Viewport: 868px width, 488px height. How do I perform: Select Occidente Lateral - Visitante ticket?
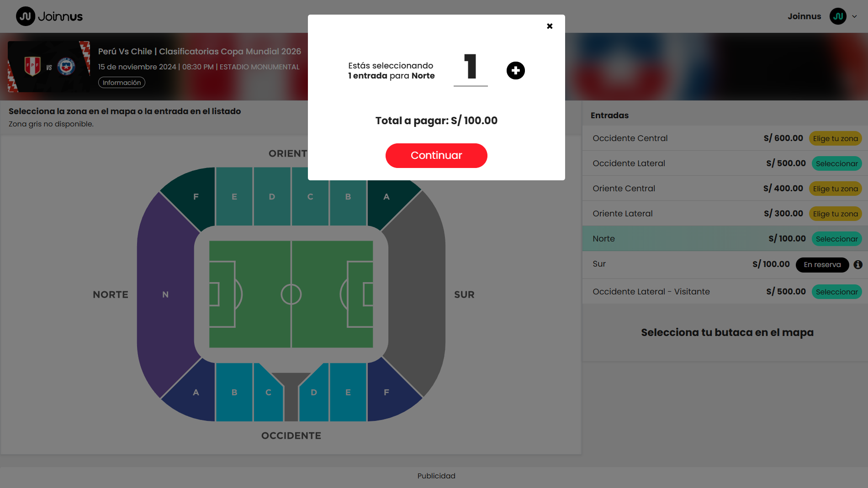[x=836, y=292]
